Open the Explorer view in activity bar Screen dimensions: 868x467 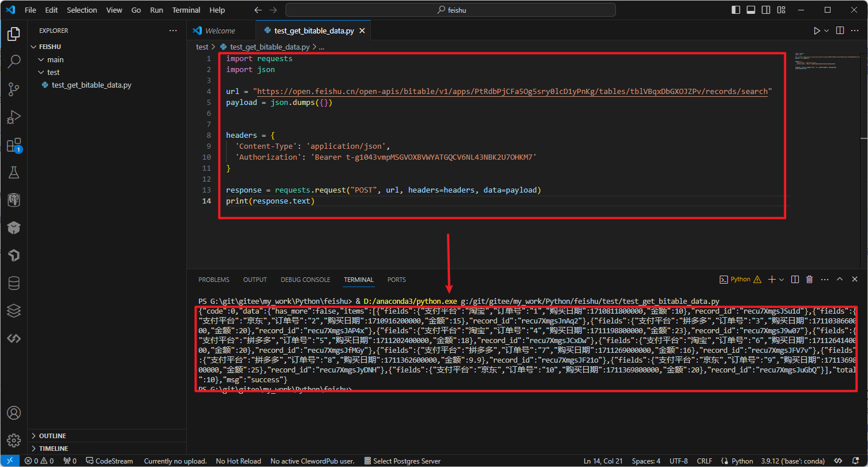[x=14, y=34]
